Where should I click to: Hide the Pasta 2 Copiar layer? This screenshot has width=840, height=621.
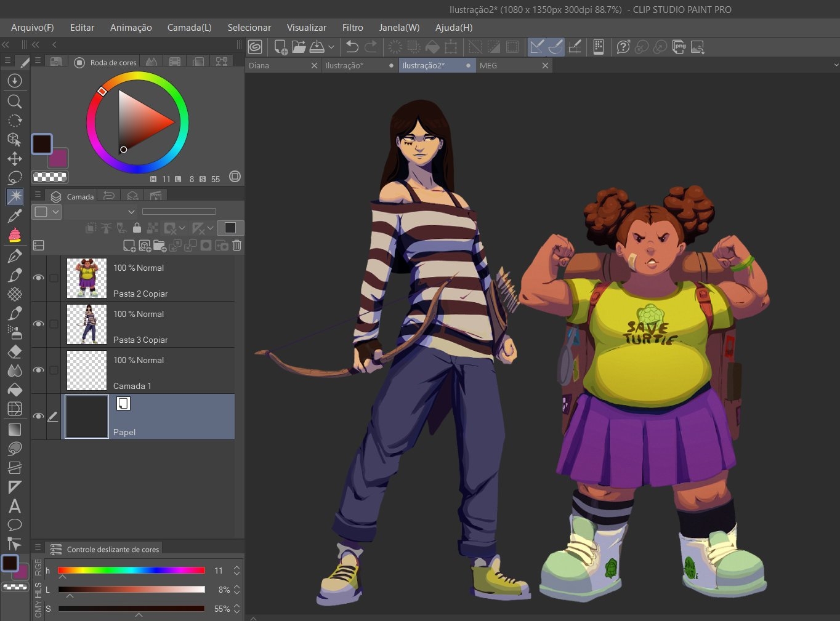[x=38, y=278]
